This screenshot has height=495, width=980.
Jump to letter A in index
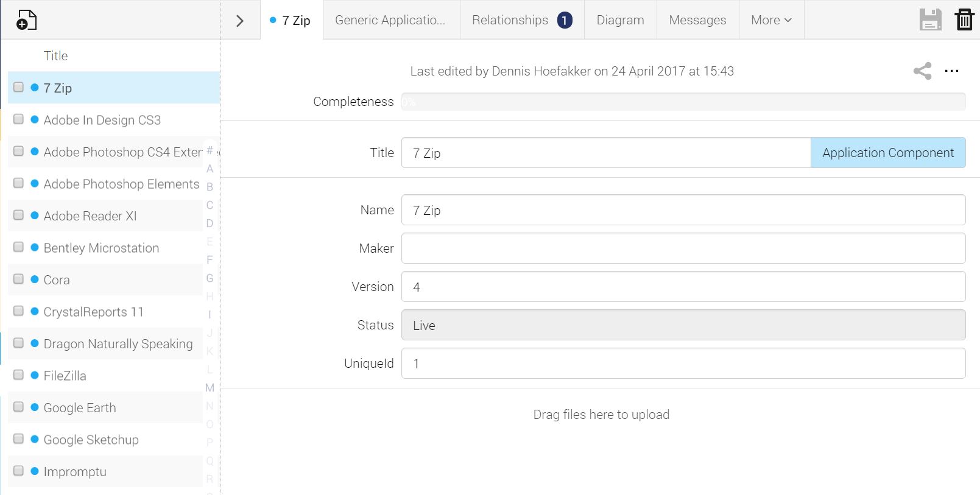pyautogui.click(x=210, y=169)
